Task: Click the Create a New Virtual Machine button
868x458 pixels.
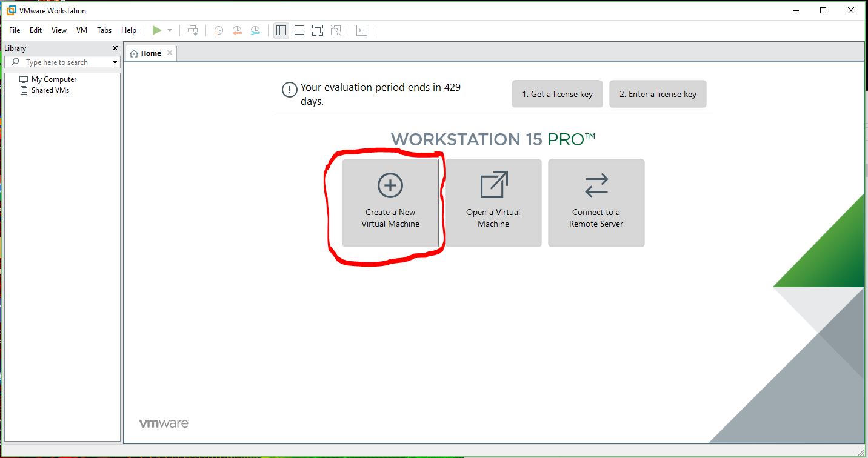Action: pyautogui.click(x=390, y=203)
